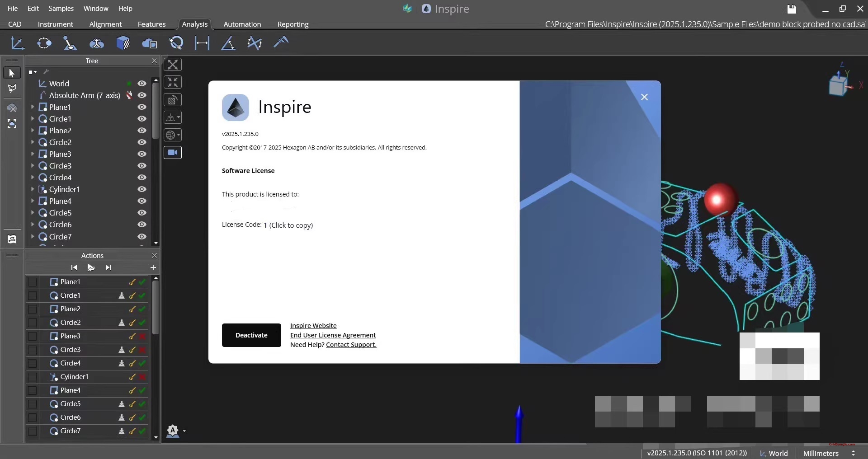Open the End User License Agreement link
Image resolution: width=868 pixels, height=459 pixels.
[x=332, y=335]
